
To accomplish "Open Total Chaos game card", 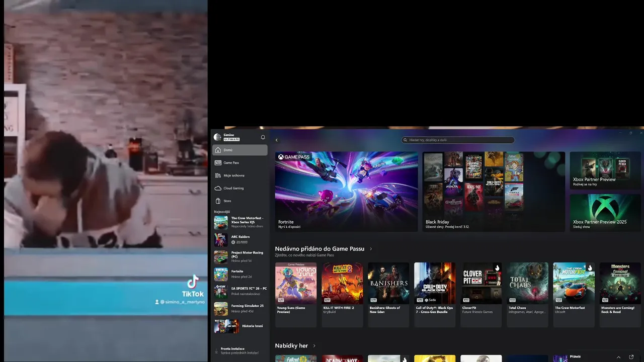I will click(527, 295).
